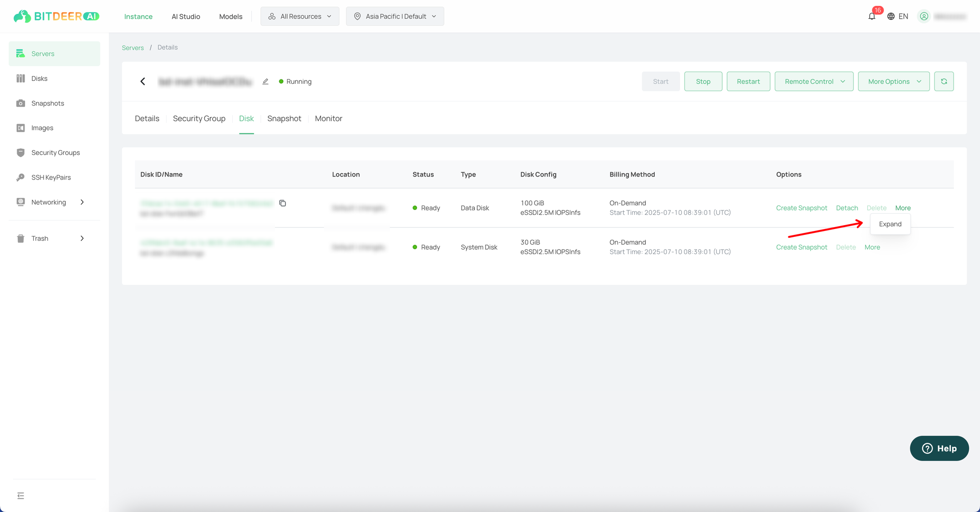The height and width of the screenshot is (512, 980).
Task: Click Delete on the Data Disk row
Action: tap(877, 208)
